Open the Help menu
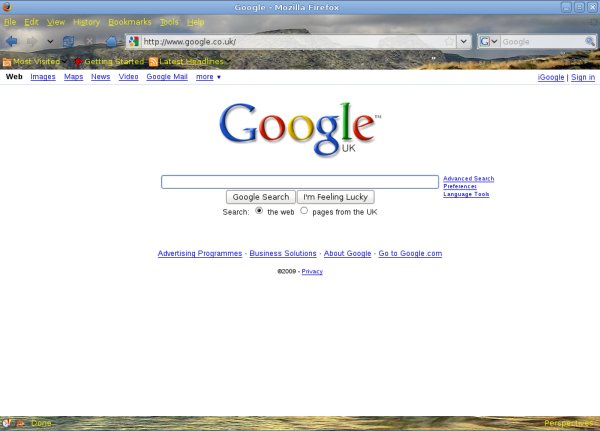Image resolution: width=600 pixels, height=431 pixels. [196, 22]
